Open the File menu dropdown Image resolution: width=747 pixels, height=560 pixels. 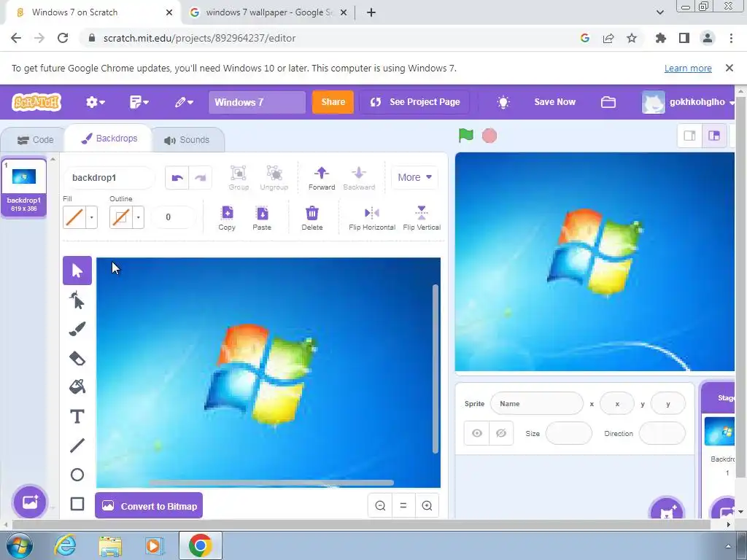pyautogui.click(x=139, y=102)
